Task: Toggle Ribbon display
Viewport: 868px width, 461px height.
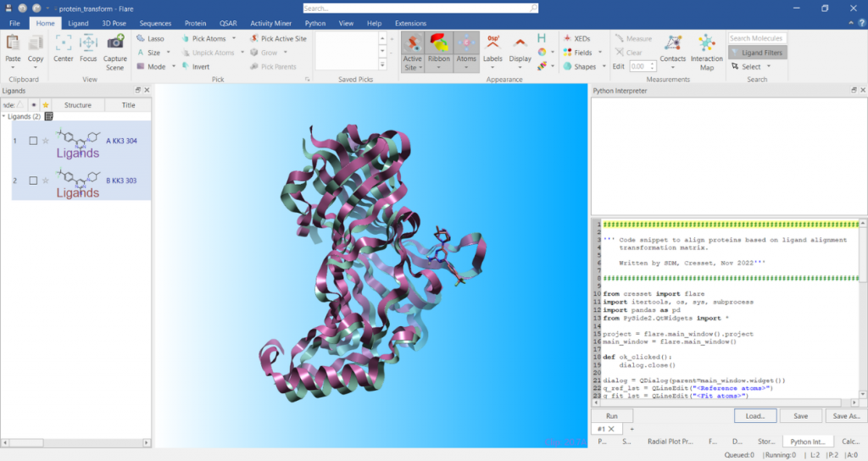Action: point(438,52)
